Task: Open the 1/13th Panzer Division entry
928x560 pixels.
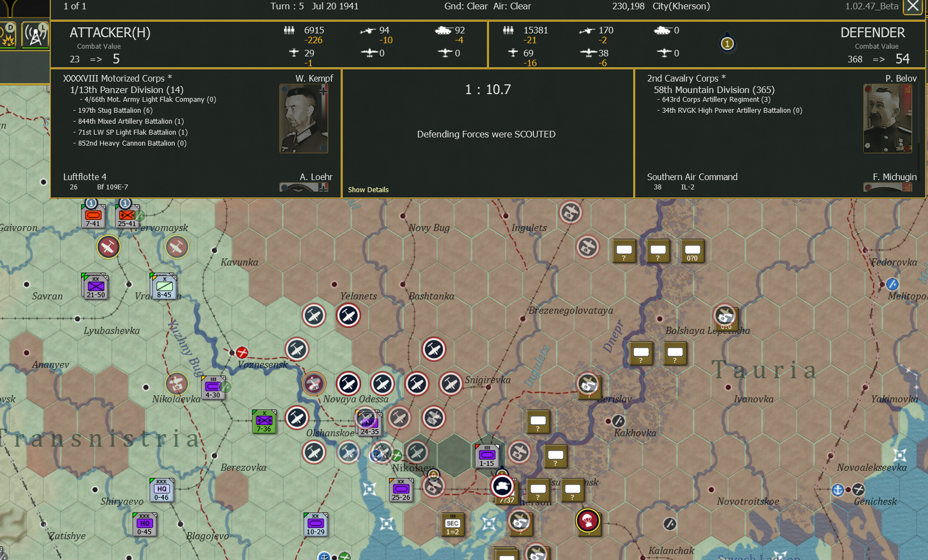Action: click(126, 90)
